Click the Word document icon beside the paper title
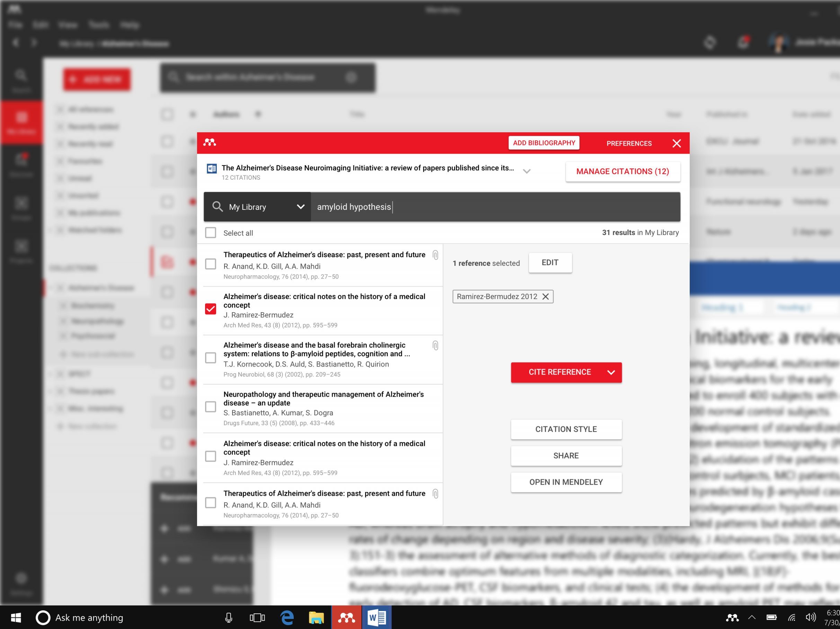 212,169
